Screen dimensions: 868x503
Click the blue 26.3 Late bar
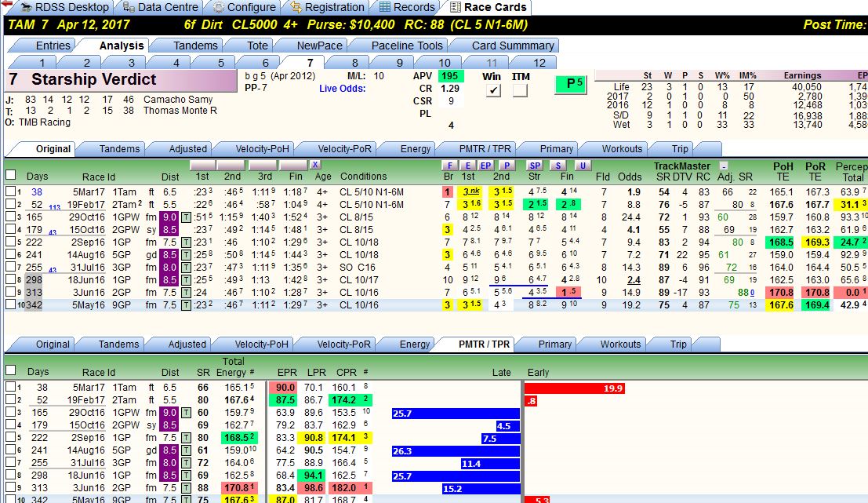point(456,451)
